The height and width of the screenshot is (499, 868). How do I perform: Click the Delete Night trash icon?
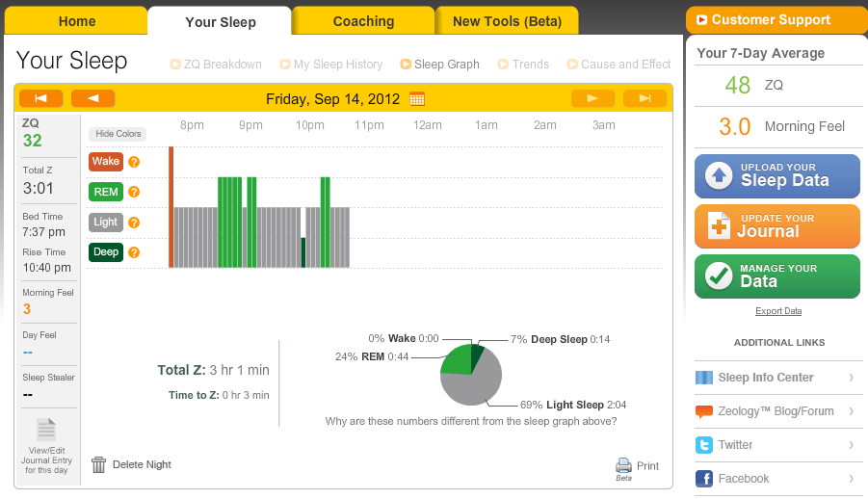tap(98, 464)
